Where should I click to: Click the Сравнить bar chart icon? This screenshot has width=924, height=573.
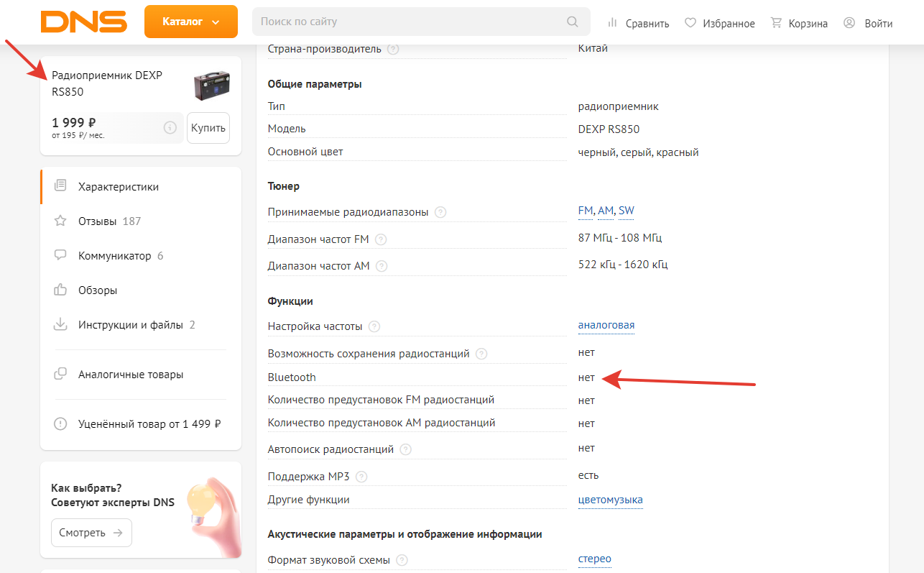tap(613, 22)
